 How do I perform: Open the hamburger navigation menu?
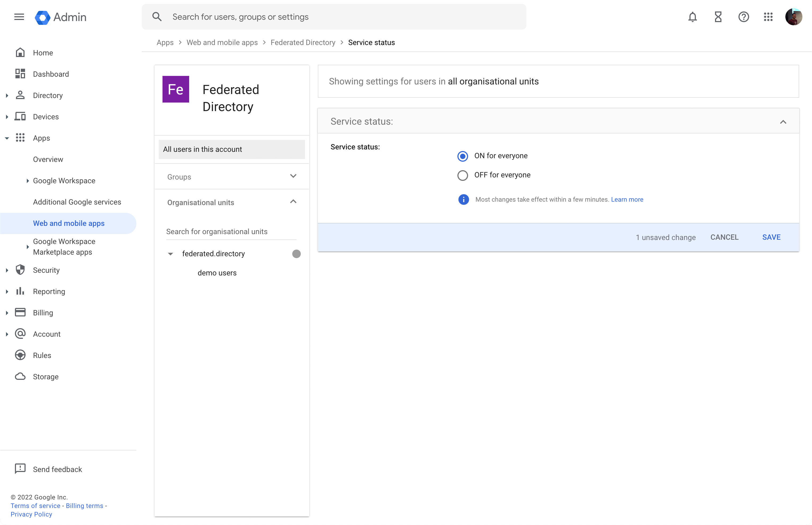19,17
